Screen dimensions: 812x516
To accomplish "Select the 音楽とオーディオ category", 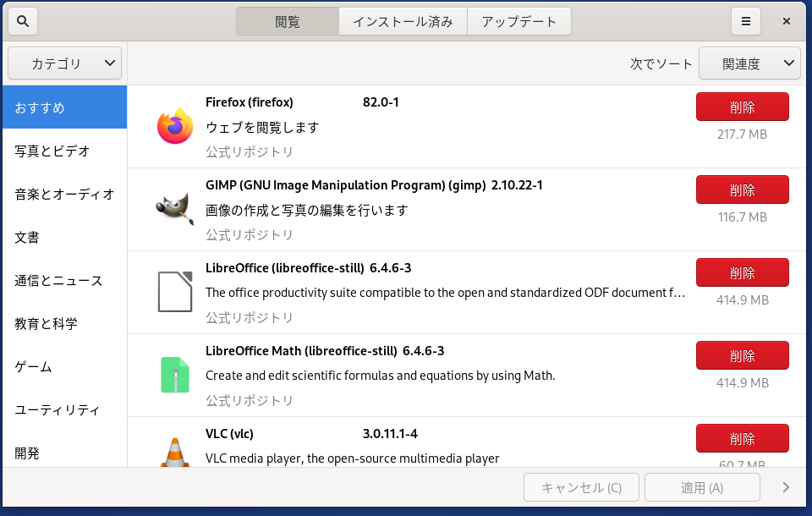I will [65, 194].
